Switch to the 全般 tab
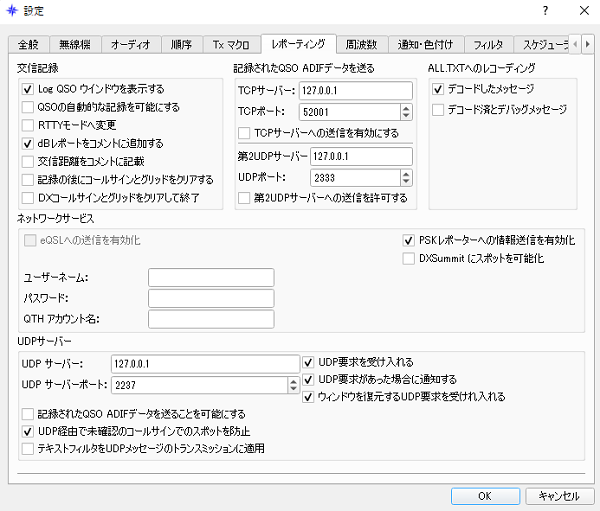 tap(26, 44)
